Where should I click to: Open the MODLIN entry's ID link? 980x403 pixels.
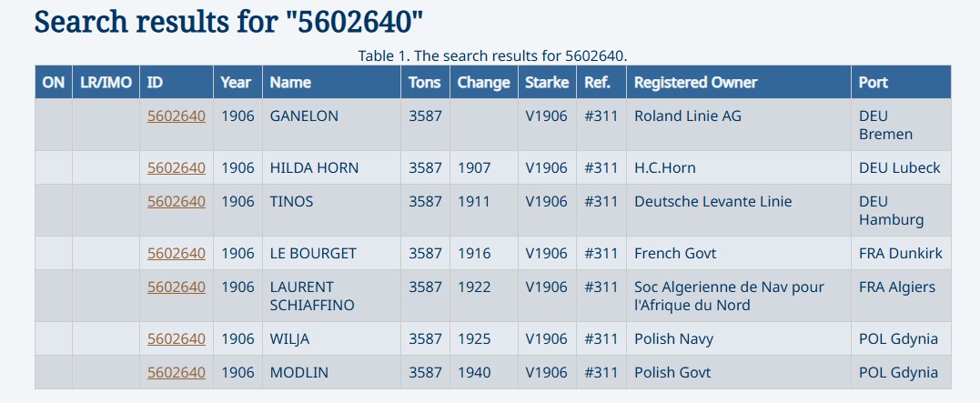[177, 372]
